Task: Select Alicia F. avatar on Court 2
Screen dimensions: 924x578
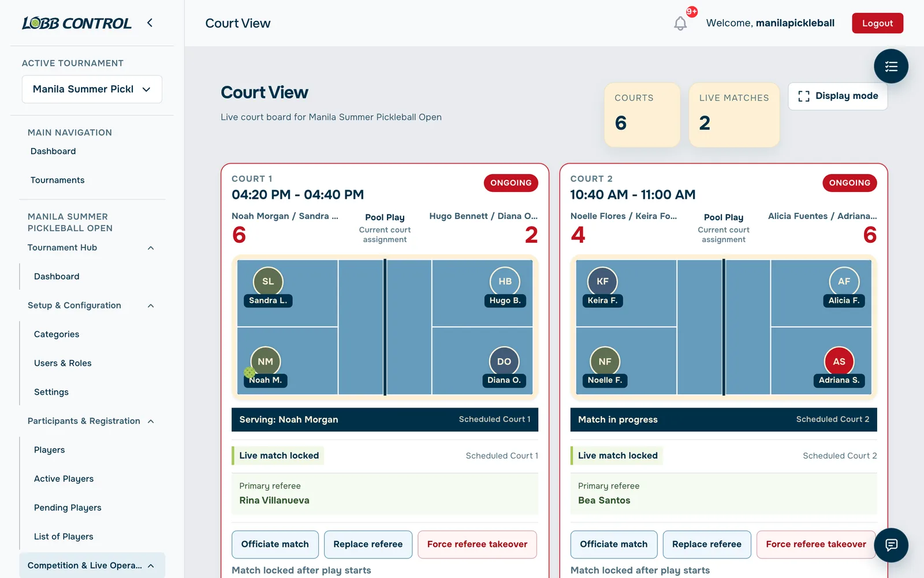Action: pyautogui.click(x=844, y=281)
